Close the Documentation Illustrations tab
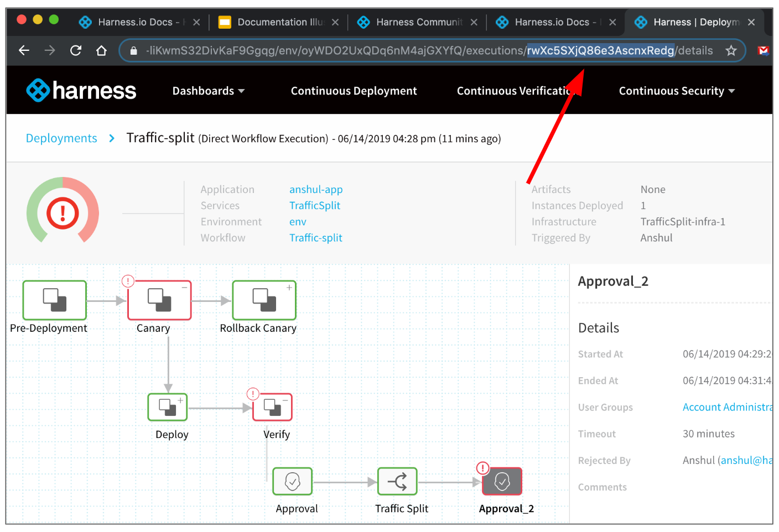779x532 pixels. point(335,22)
